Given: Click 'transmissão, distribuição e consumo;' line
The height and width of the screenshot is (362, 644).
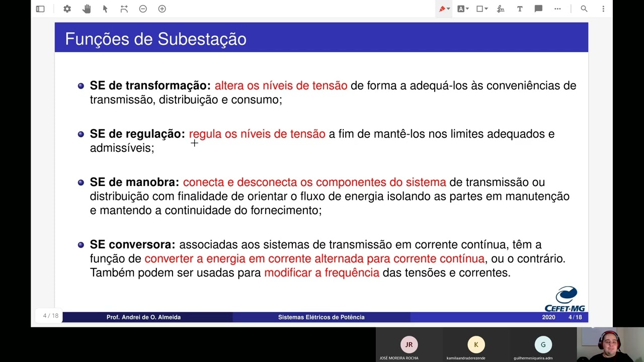Looking at the screenshot, I should [186, 100].
